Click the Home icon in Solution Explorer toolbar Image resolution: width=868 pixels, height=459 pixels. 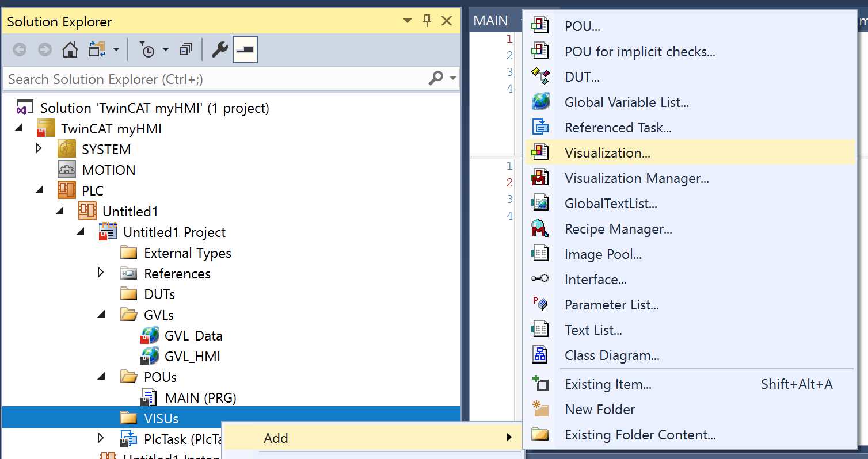(x=70, y=50)
